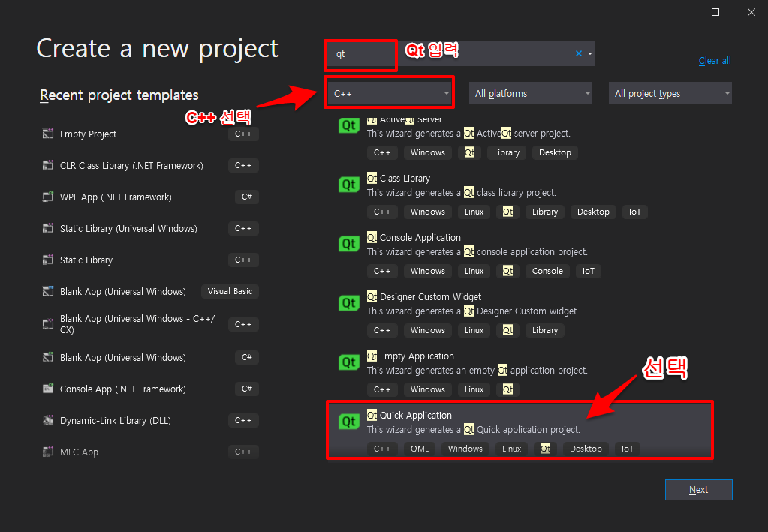Select the Qt Designer Custom Widget template
This screenshot has width=768, height=532.
[x=520, y=313]
